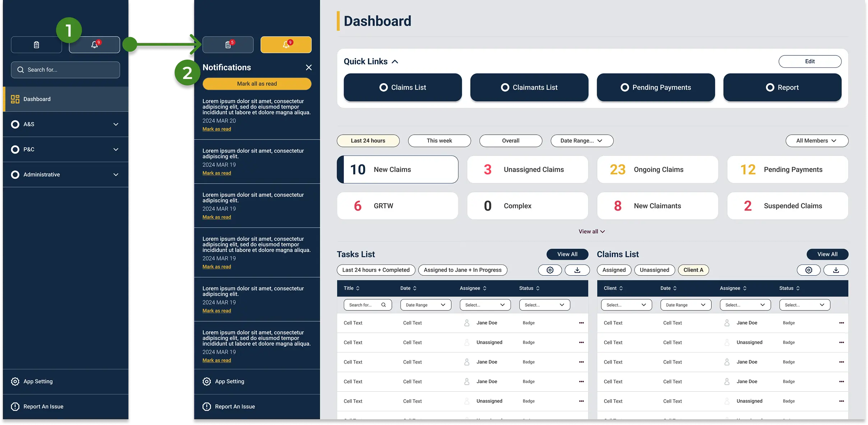This screenshot has width=868, height=425.
Task: Click the Tasks List settings gear icon
Action: pyautogui.click(x=550, y=270)
